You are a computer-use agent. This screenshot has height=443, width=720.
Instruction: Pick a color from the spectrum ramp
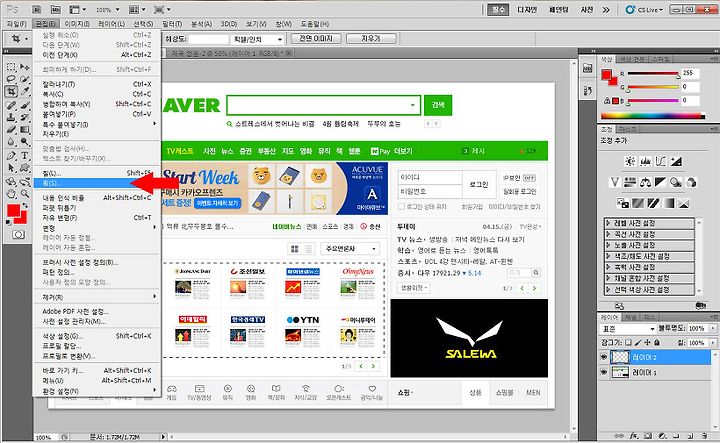tap(652, 116)
